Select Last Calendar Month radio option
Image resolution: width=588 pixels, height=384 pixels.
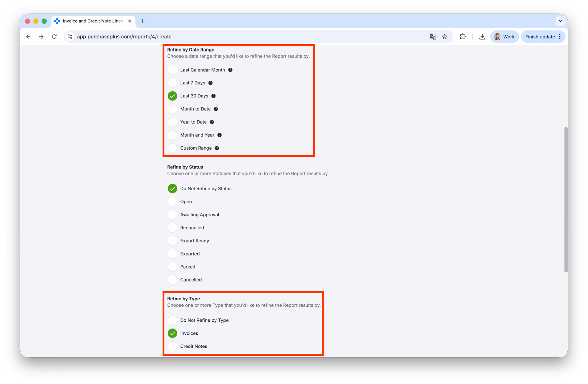172,70
